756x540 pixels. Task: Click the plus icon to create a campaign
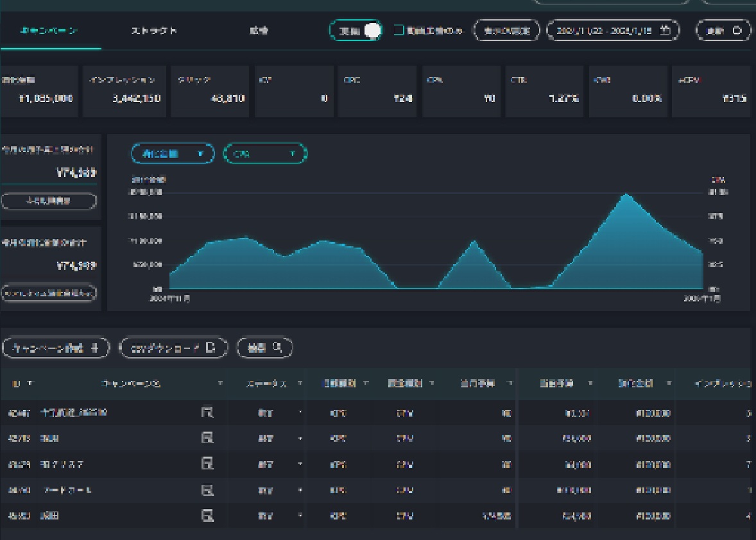point(95,348)
